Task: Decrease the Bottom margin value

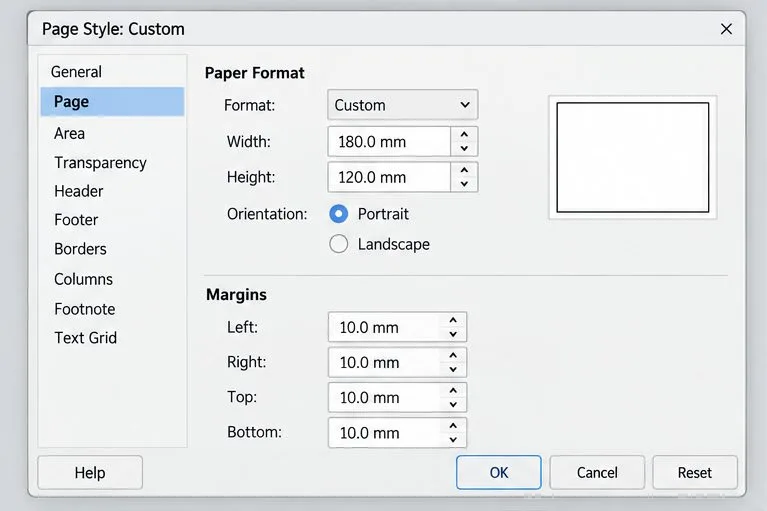Action: point(453,439)
